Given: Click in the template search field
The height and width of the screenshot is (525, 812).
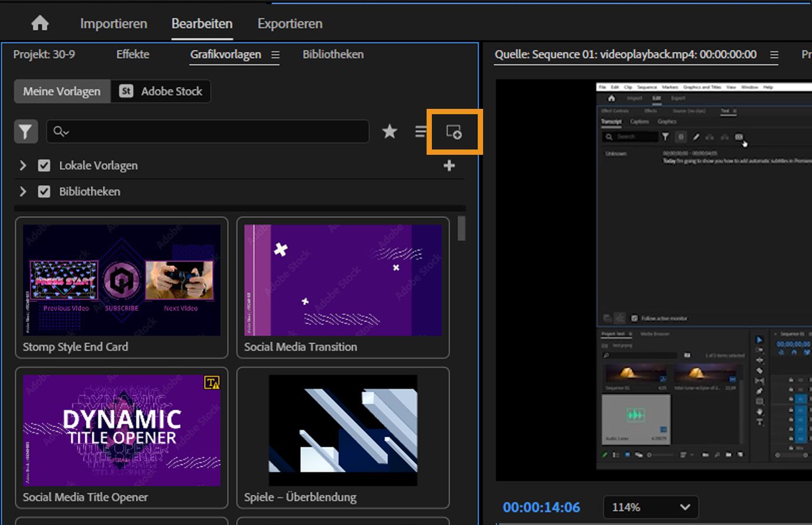Looking at the screenshot, I should (212, 132).
